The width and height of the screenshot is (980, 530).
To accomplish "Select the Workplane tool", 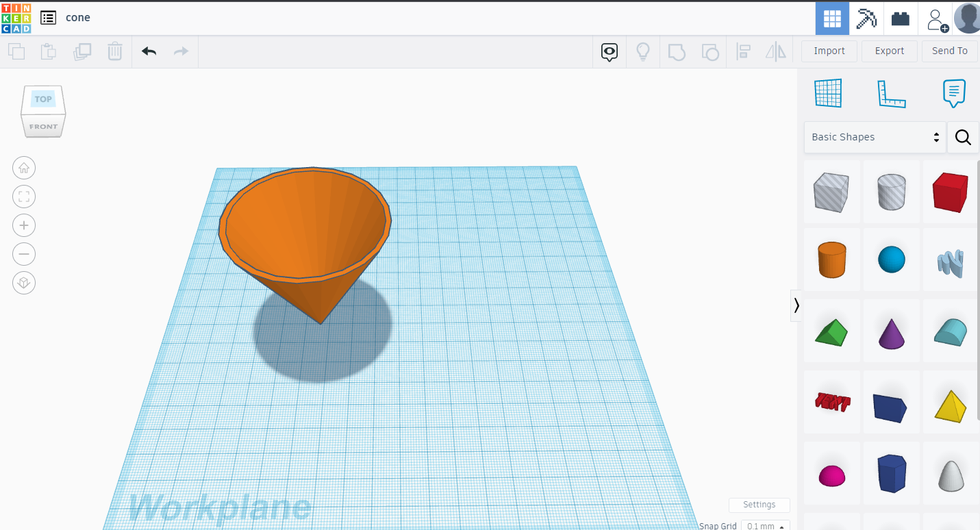I will click(828, 93).
